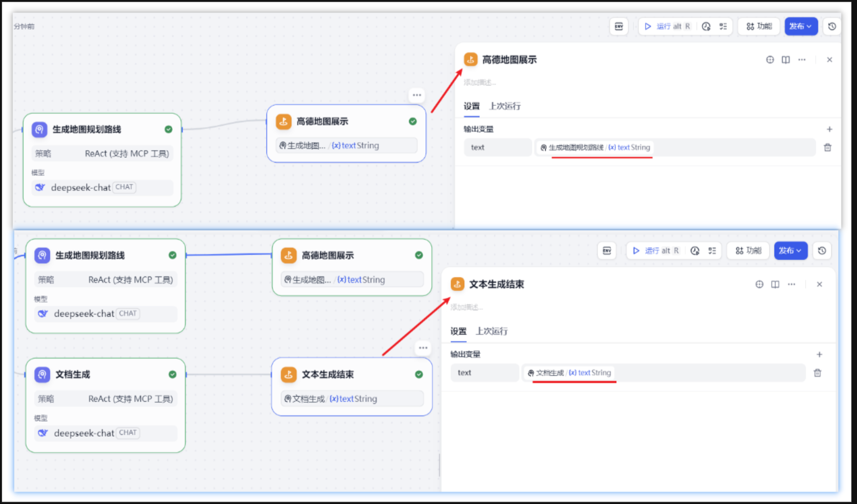This screenshot has width=857, height=504.
Task: Expand 发布 dropdown above 文本生成结束 panel
Action: coord(790,250)
